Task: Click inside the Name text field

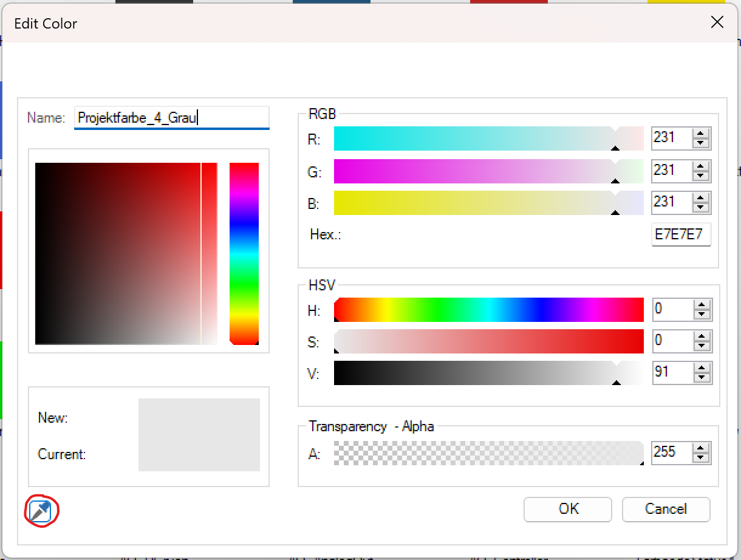Action: 171,118
